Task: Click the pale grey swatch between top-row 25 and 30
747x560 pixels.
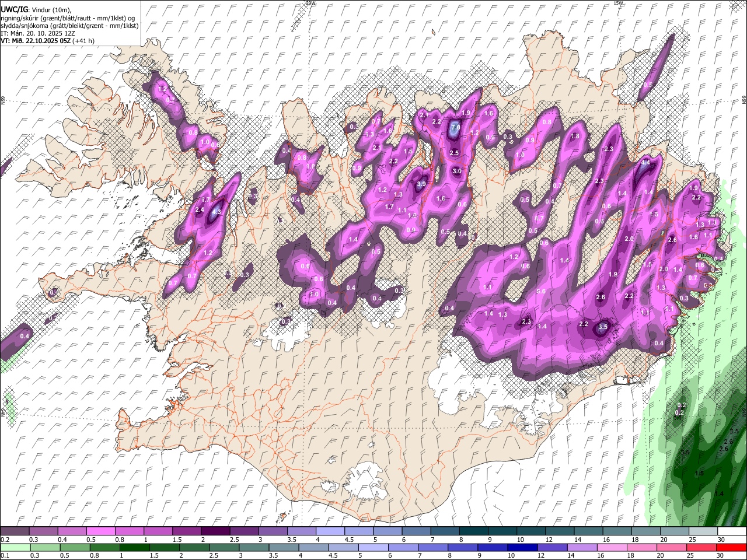Action: coord(703,531)
